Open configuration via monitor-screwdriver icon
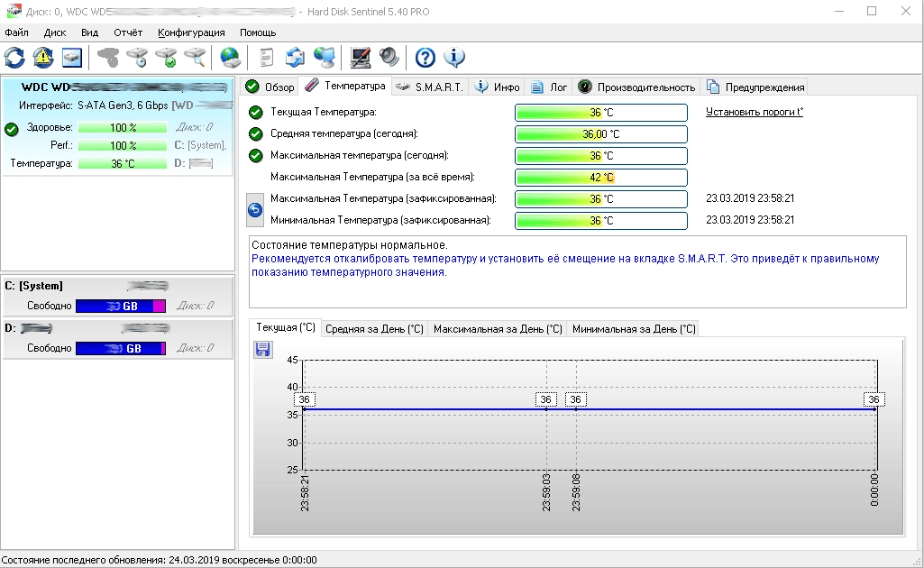Image resolution: width=924 pixels, height=568 pixels. [x=360, y=57]
